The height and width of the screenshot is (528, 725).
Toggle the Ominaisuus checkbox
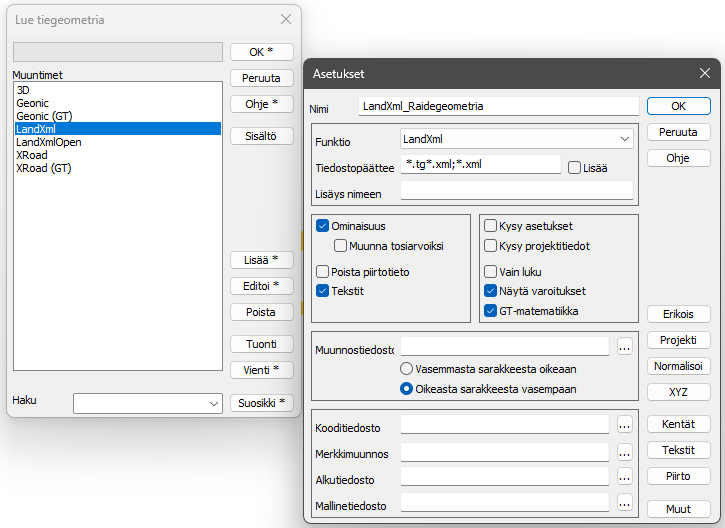pos(323,227)
